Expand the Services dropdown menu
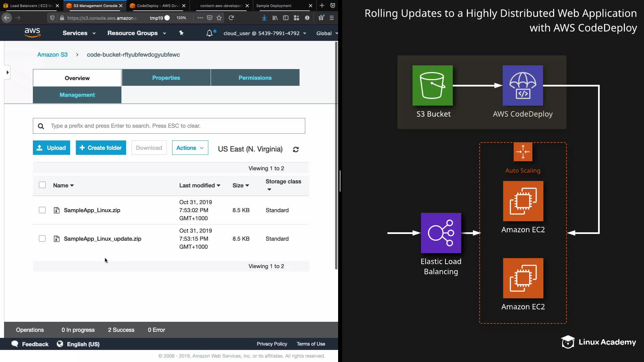 coord(79,33)
